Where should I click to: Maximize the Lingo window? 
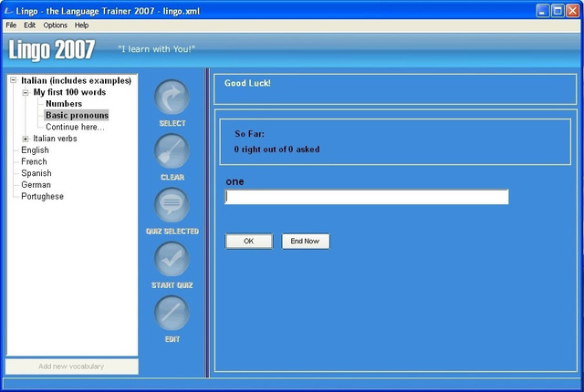click(x=558, y=11)
